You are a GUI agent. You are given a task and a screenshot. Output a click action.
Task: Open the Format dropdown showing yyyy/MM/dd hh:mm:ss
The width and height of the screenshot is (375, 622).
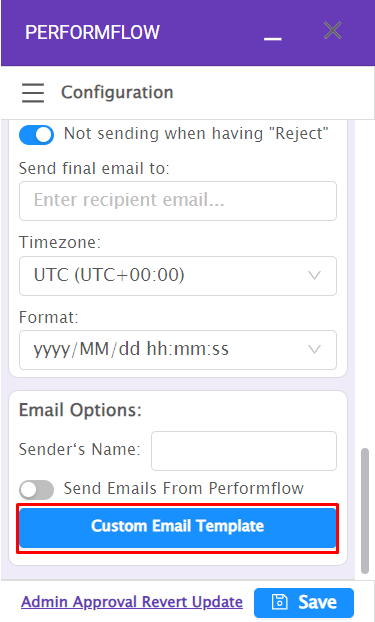tap(178, 350)
